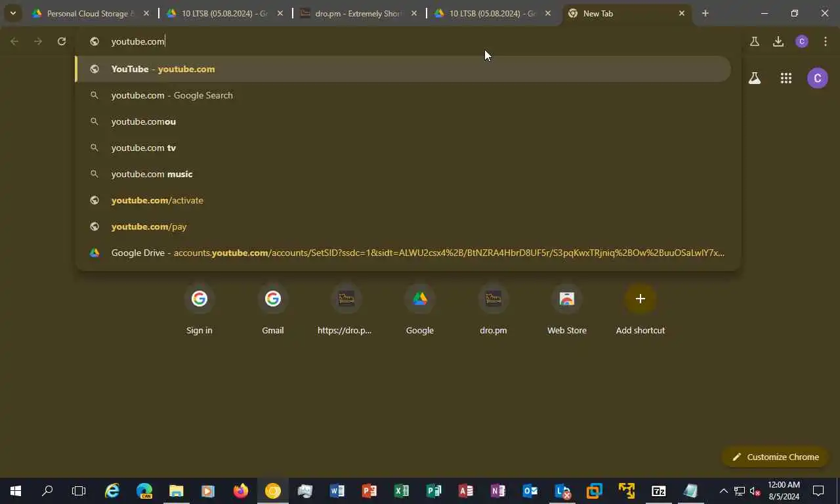Pick the youtube.com tv suggestion
The height and width of the screenshot is (504, 840).
403,148
